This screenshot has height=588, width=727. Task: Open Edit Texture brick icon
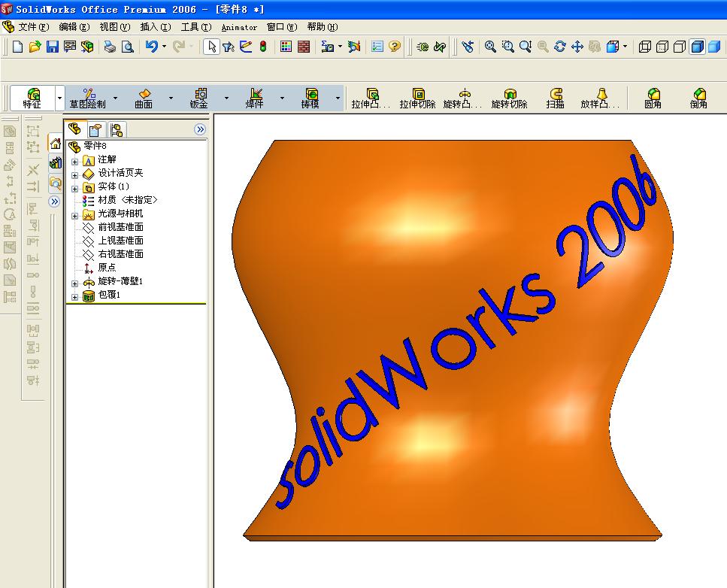(x=304, y=47)
